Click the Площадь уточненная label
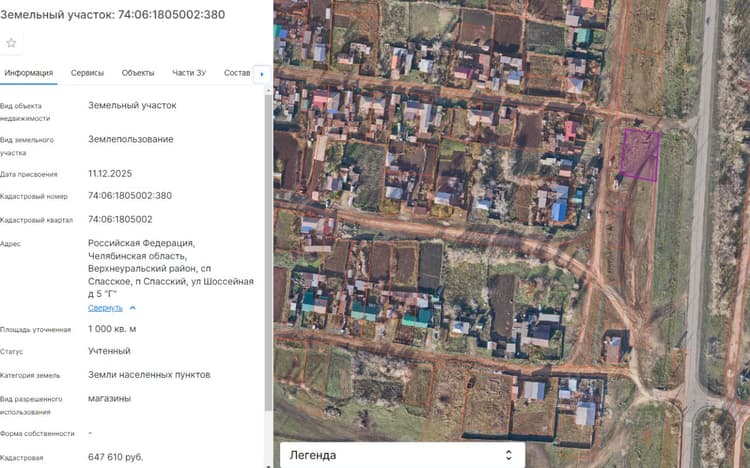This screenshot has width=750, height=468. [35, 330]
